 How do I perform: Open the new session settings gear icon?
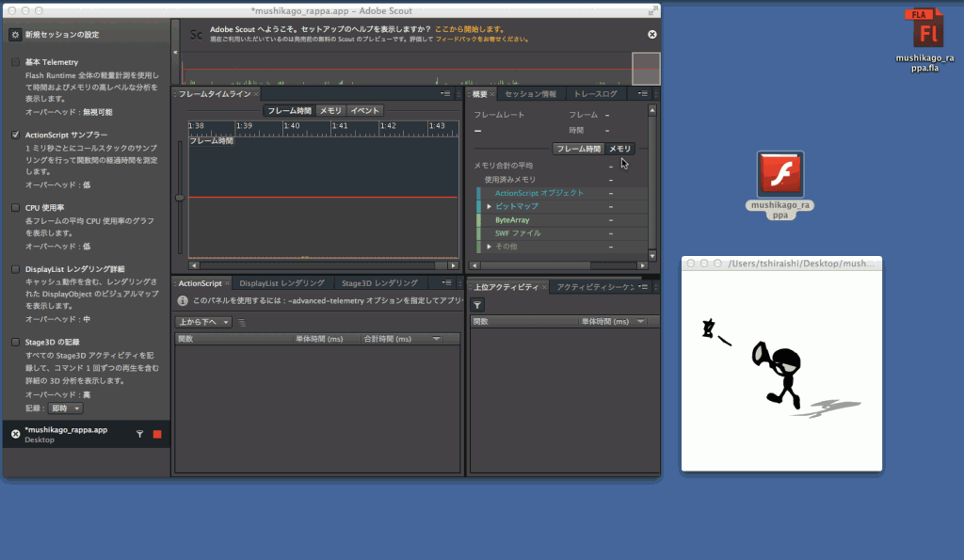[x=15, y=34]
